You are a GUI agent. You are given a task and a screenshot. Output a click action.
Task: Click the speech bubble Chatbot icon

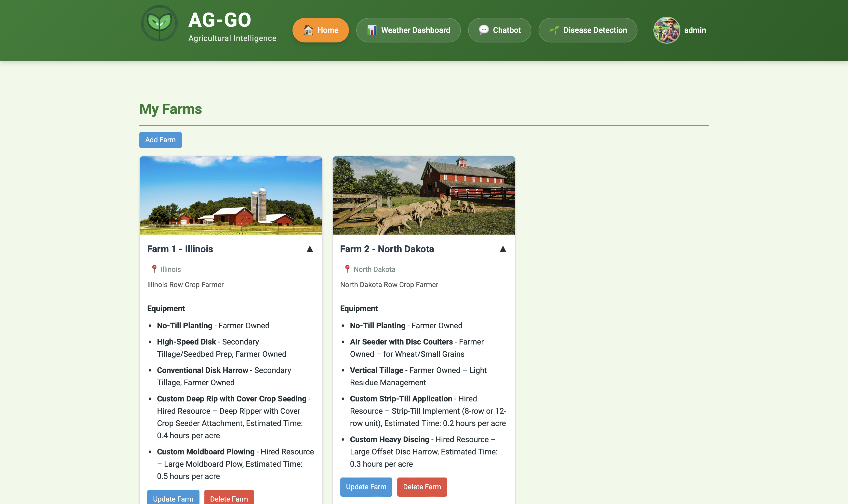(484, 30)
